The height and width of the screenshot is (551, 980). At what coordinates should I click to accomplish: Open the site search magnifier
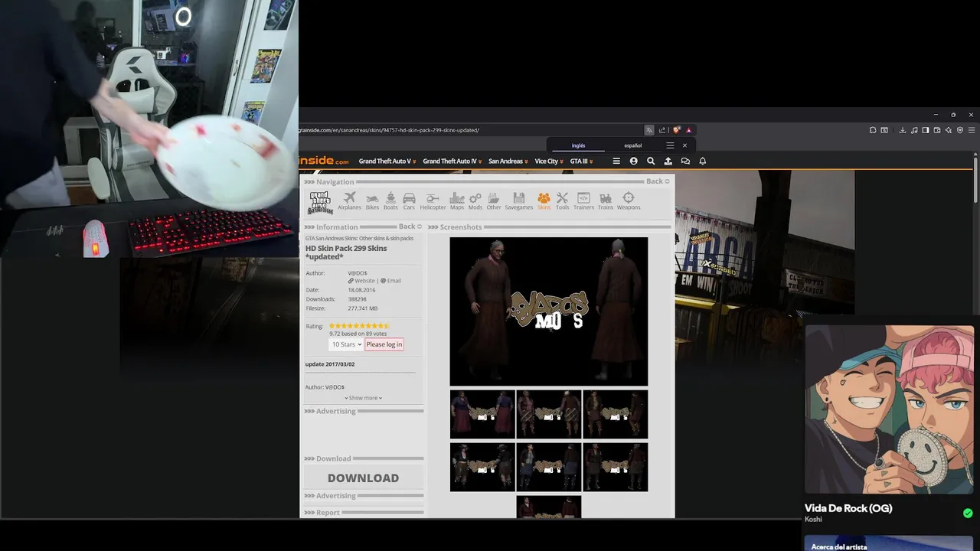click(651, 161)
